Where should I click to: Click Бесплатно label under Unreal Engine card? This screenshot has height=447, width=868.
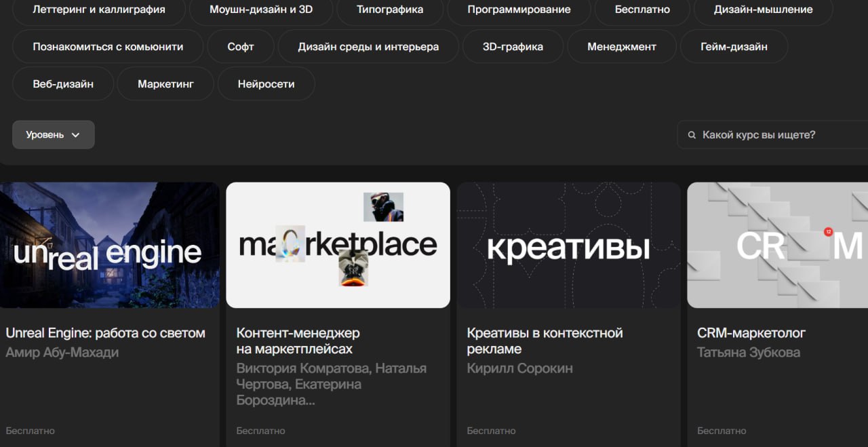click(x=30, y=431)
